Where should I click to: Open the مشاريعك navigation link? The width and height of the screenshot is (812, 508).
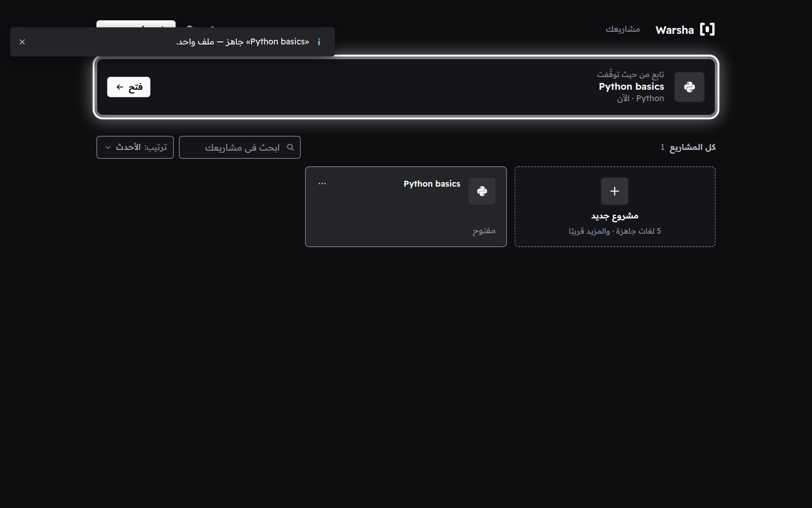[623, 29]
